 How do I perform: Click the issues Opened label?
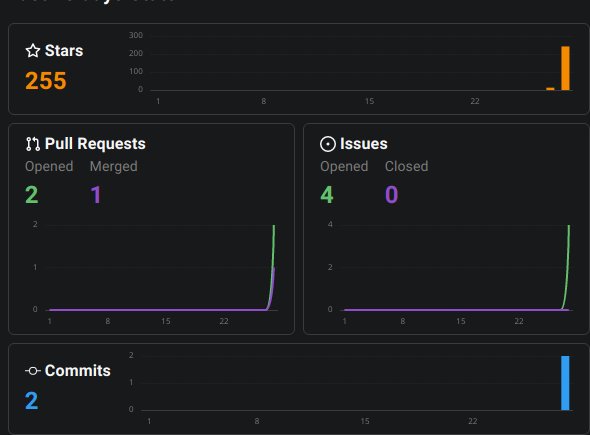(344, 167)
